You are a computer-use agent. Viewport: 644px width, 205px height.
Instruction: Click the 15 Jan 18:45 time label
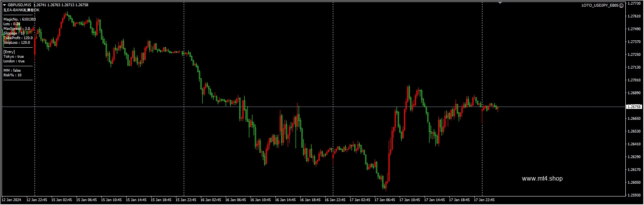161,200
